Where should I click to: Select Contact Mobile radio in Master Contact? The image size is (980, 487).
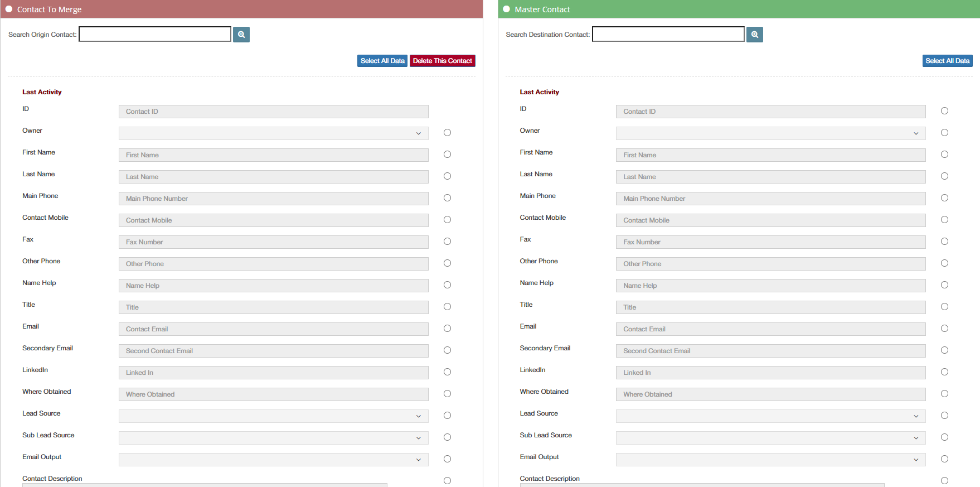tap(944, 220)
